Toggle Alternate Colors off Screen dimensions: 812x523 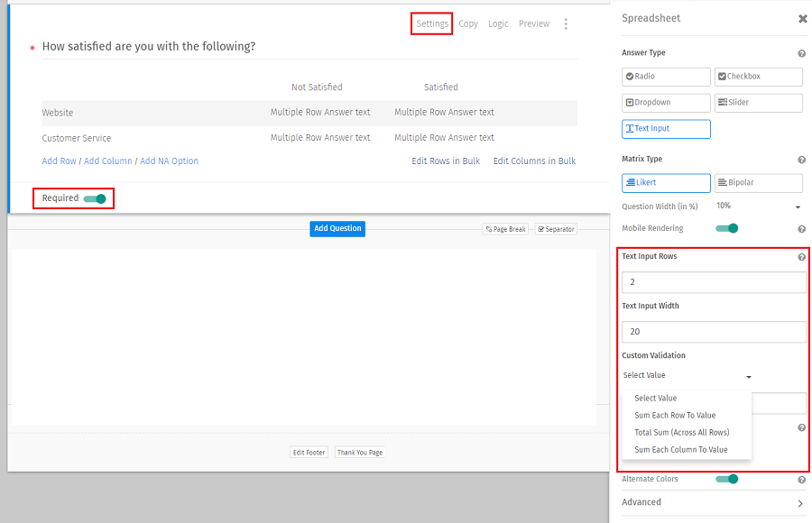(x=727, y=479)
